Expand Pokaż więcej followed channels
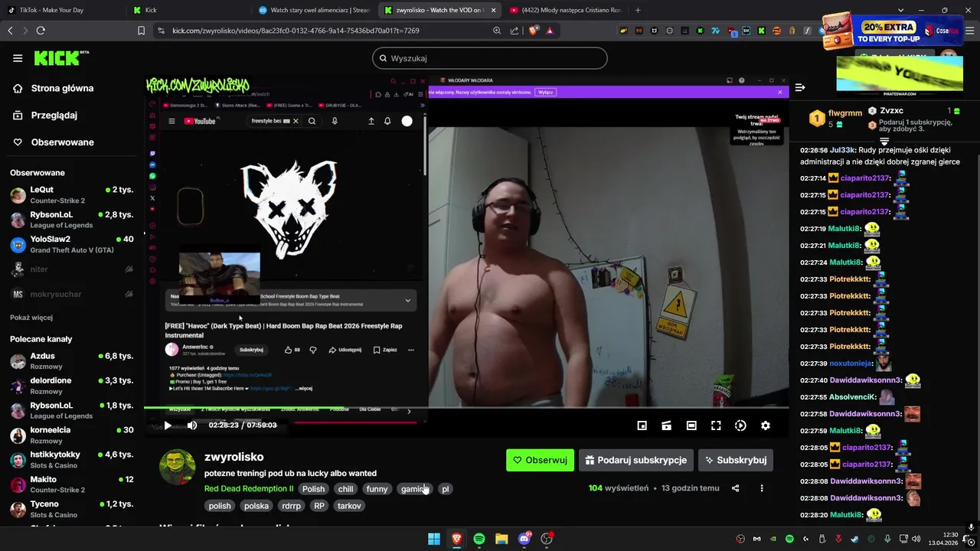Viewport: 980px width, 551px height. coord(31,318)
